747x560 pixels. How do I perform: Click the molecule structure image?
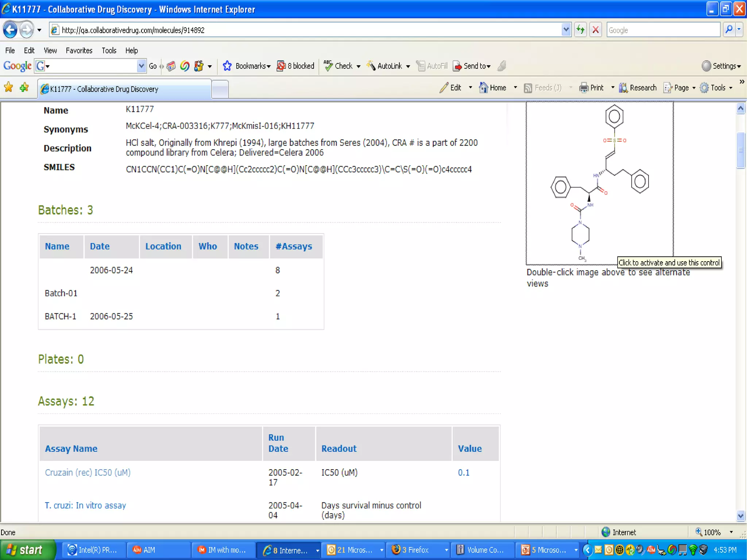pos(599,182)
